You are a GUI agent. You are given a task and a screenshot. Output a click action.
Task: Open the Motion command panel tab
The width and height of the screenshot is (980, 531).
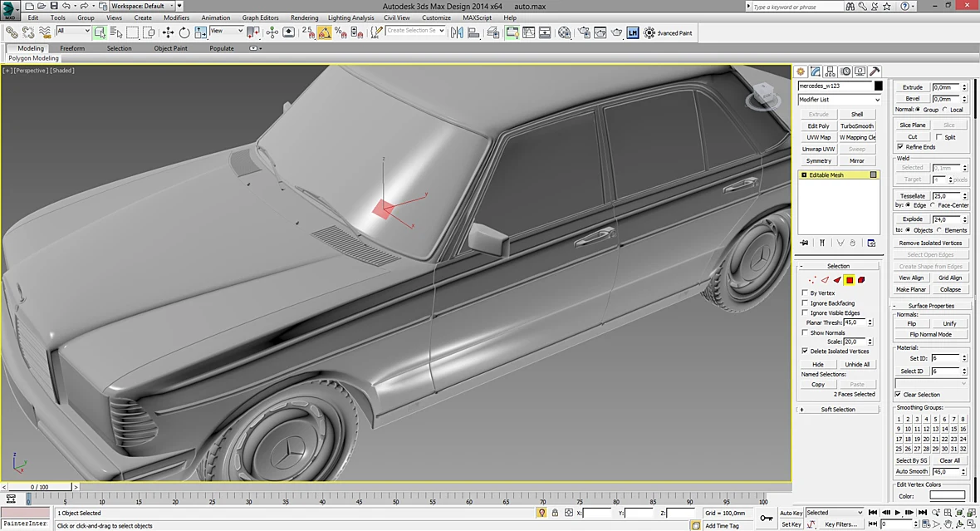pos(845,71)
